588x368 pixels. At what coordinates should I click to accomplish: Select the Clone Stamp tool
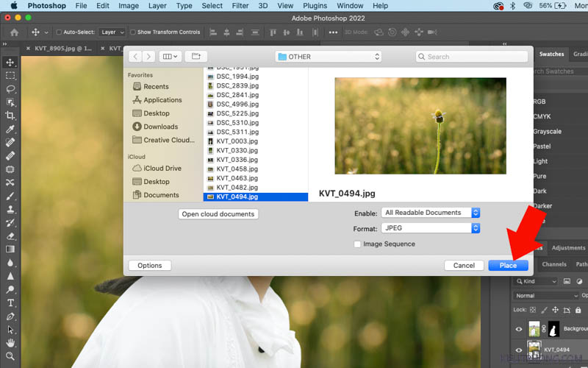pyautogui.click(x=10, y=209)
